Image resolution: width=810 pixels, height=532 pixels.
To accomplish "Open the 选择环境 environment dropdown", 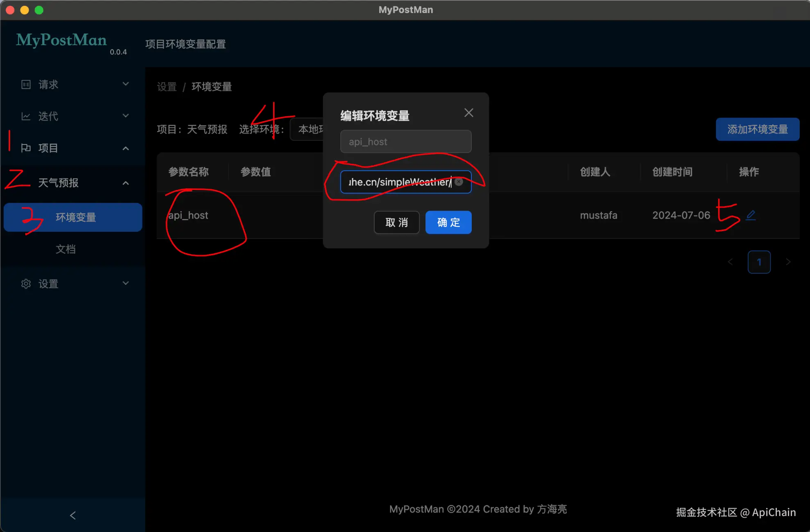I will (307, 129).
